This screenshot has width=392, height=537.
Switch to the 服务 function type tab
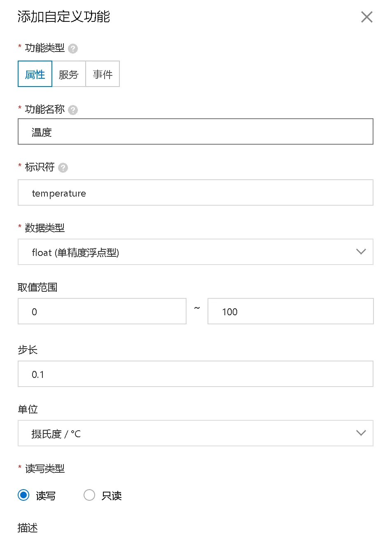(69, 74)
